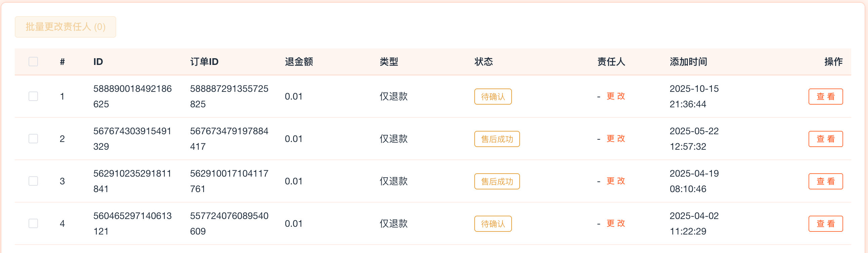Select the checkbox for row 4
868x253 pixels.
pos(33,223)
